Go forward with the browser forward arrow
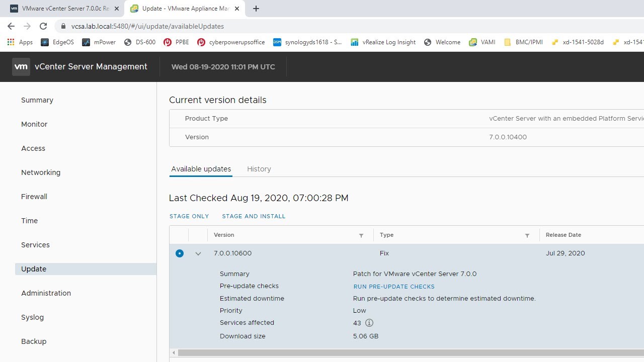644x362 pixels. tap(27, 26)
